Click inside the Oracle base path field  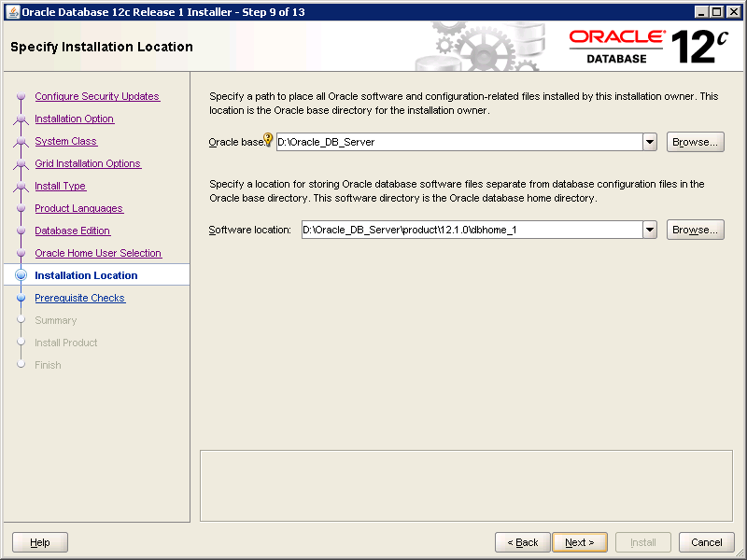[x=458, y=142]
